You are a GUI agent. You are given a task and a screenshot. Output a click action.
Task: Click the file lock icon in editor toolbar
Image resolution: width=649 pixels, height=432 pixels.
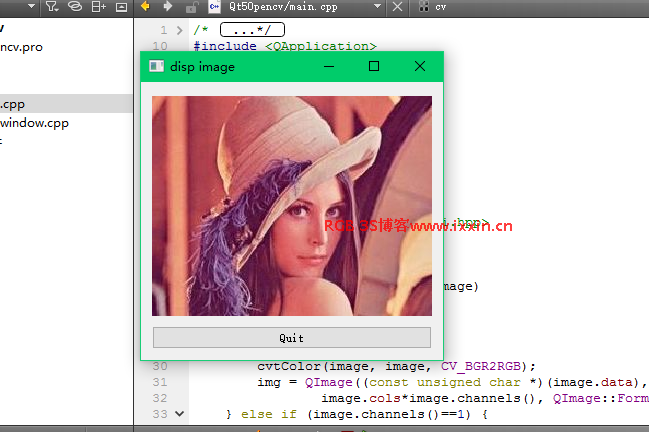pos(192,7)
